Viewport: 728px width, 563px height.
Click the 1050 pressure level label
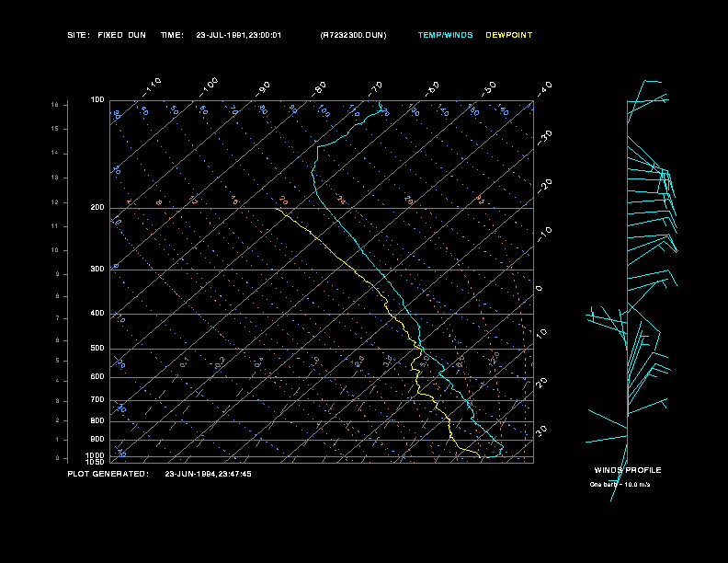click(96, 462)
